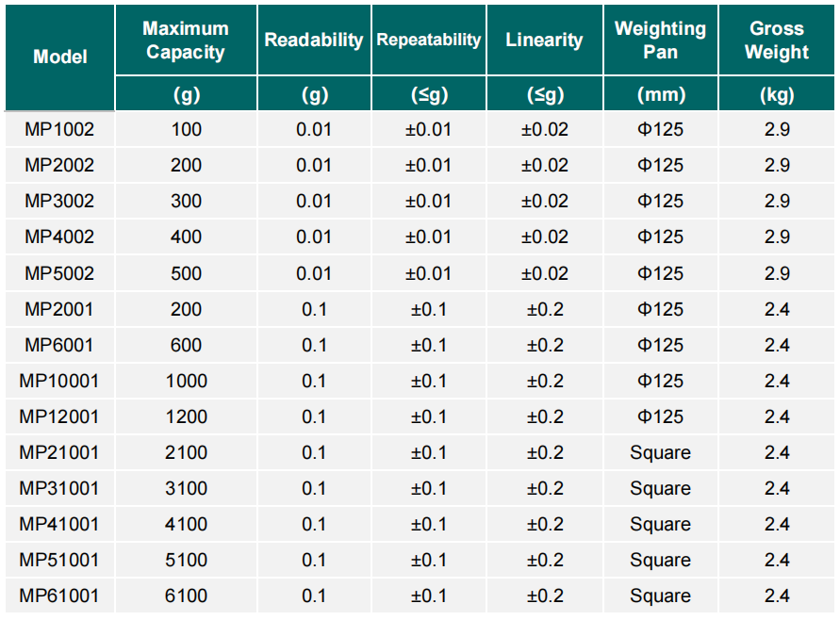Select the Maximum Capacity header cell
This screenshot has height=620, width=840.
[186, 41]
